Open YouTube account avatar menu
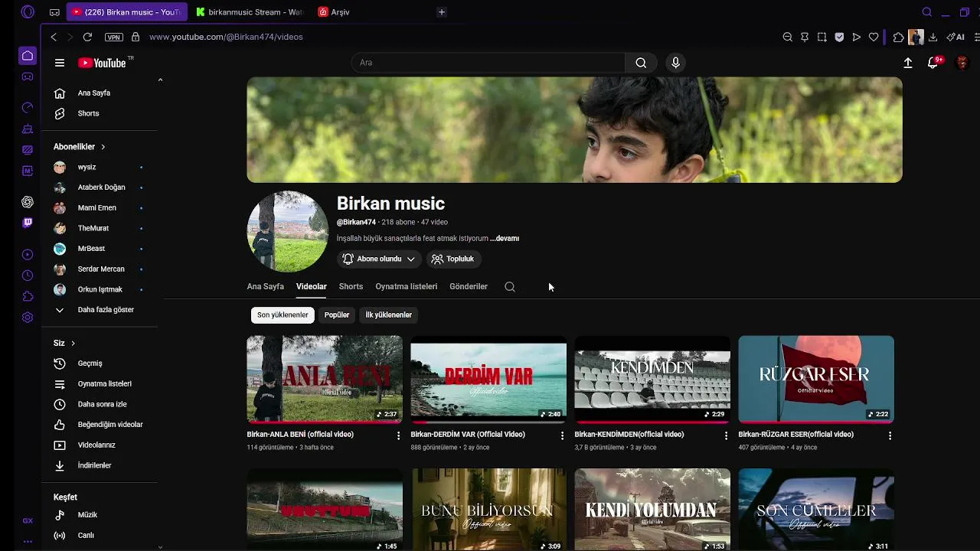 pyautogui.click(x=962, y=63)
